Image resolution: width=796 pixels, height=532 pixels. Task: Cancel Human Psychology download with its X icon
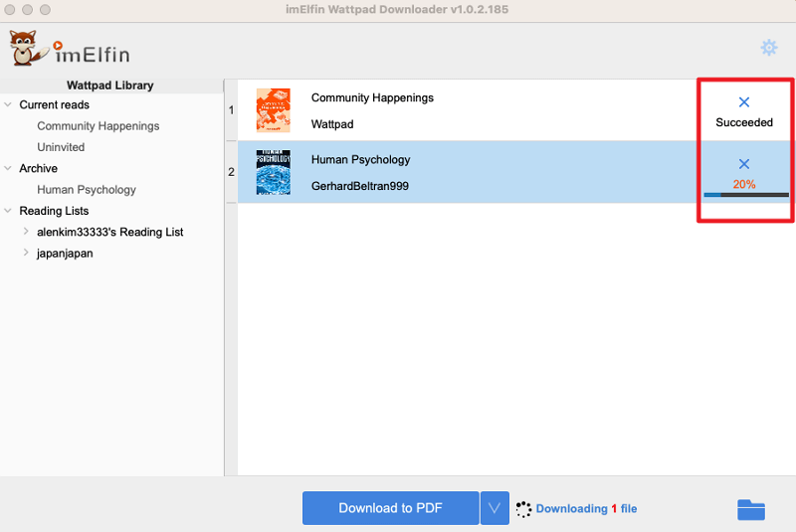pos(743,164)
